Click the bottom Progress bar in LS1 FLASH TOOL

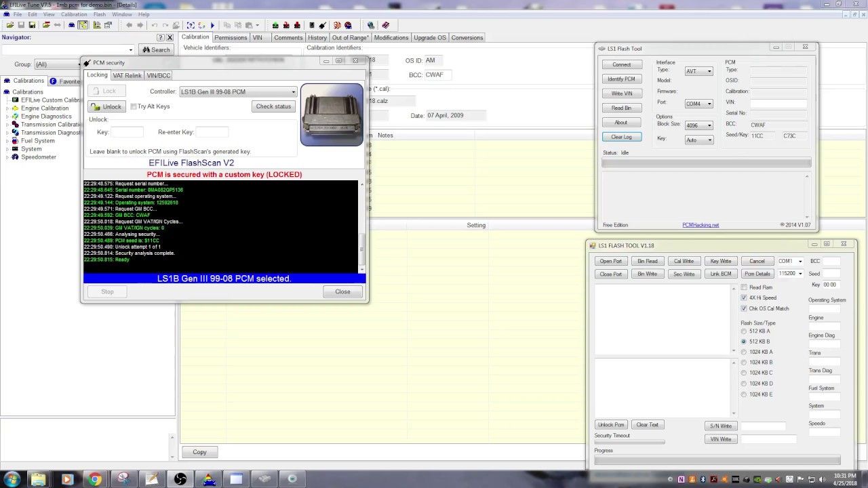pos(717,460)
